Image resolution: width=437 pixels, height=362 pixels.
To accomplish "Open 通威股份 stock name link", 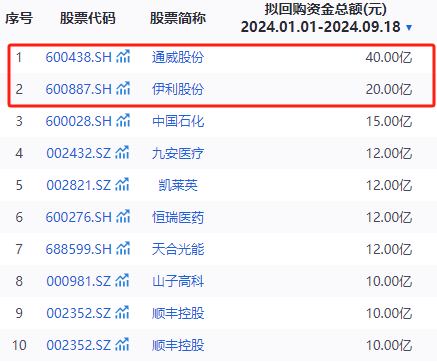I will click(x=178, y=57).
